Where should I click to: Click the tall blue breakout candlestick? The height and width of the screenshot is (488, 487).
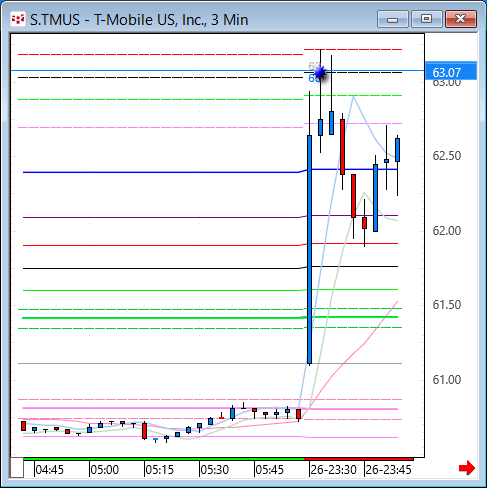click(310, 249)
